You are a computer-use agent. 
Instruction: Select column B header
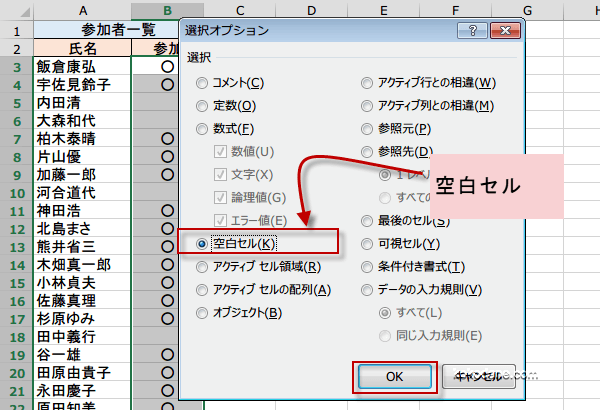[167, 10]
